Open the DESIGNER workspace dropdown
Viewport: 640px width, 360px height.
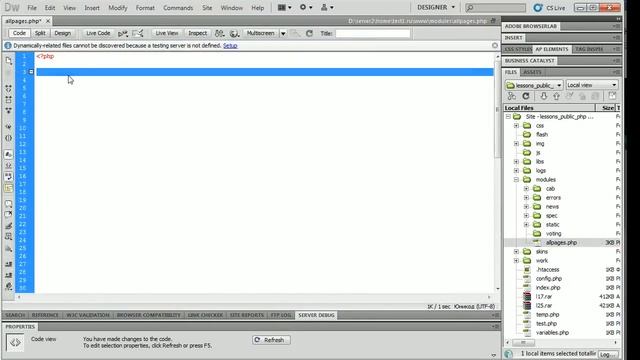(x=436, y=7)
